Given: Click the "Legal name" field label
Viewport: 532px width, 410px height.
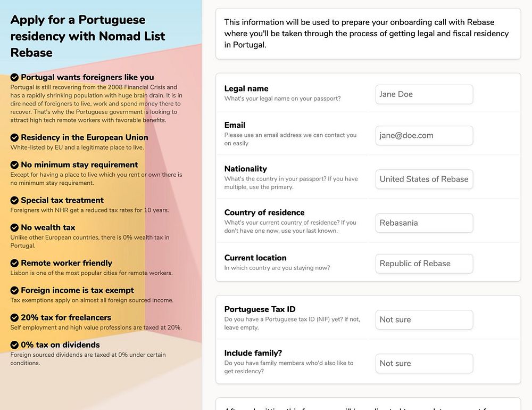Looking at the screenshot, I should click(x=246, y=88).
